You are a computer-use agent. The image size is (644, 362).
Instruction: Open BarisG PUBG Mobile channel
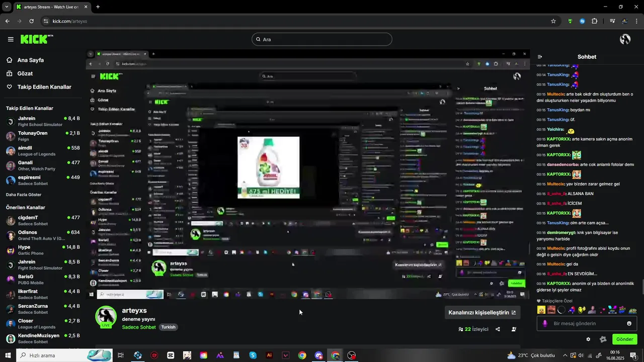43,280
